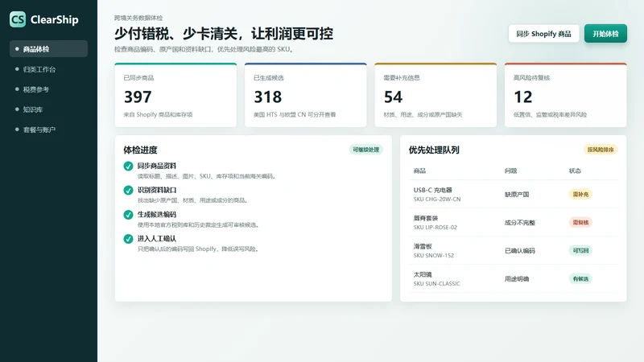Click the 开始体检 button
The height and width of the screenshot is (362, 644).
pos(605,34)
